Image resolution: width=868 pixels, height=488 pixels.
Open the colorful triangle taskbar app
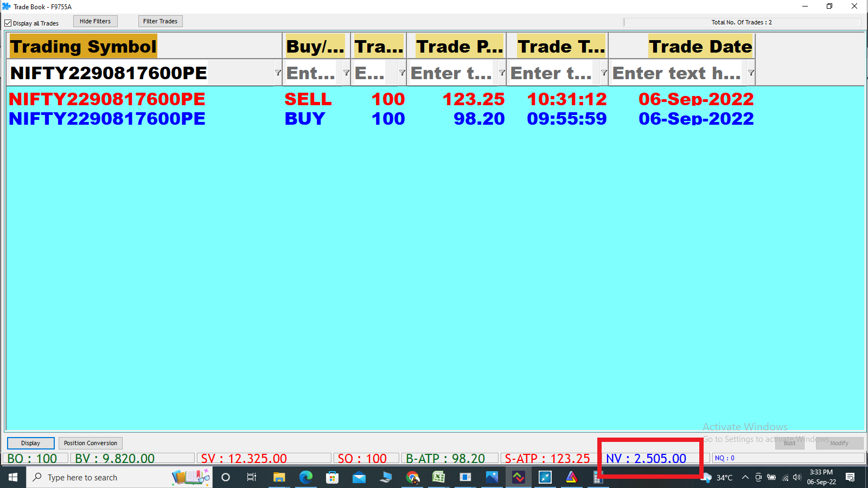(572, 477)
